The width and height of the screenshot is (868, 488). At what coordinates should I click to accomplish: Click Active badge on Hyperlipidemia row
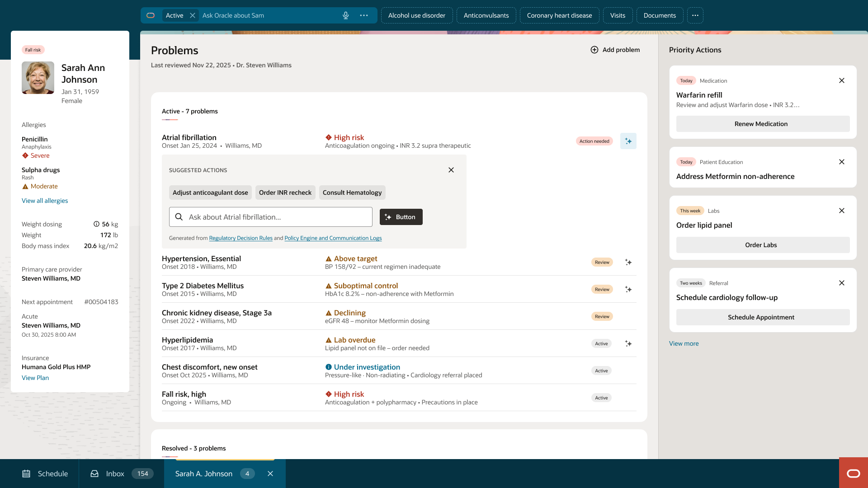601,343
